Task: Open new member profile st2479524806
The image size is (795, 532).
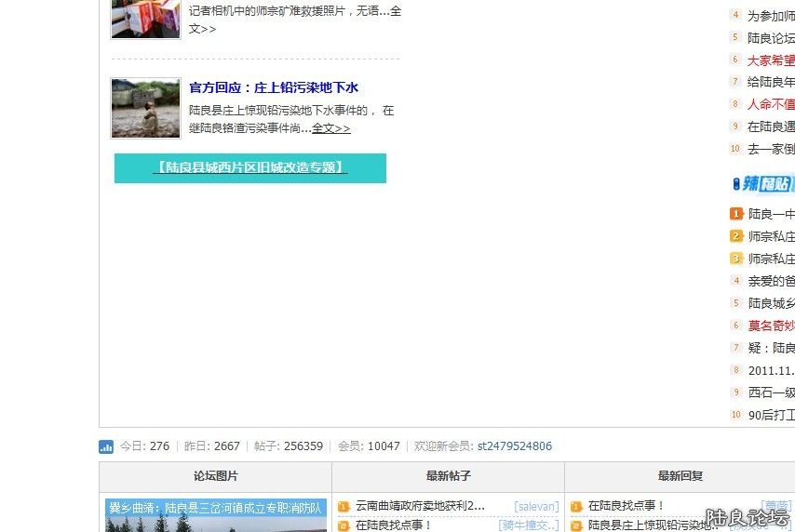Action: (514, 446)
